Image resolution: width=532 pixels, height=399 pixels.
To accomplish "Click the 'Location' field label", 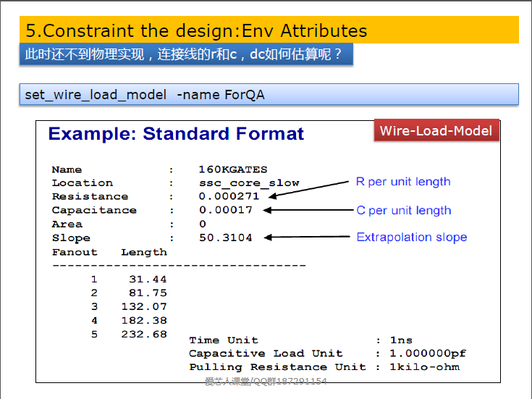I will point(83,182).
